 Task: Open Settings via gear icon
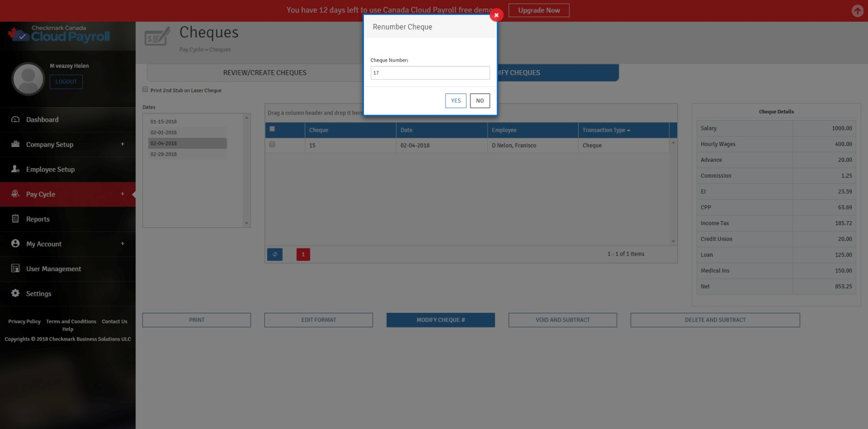coord(15,293)
